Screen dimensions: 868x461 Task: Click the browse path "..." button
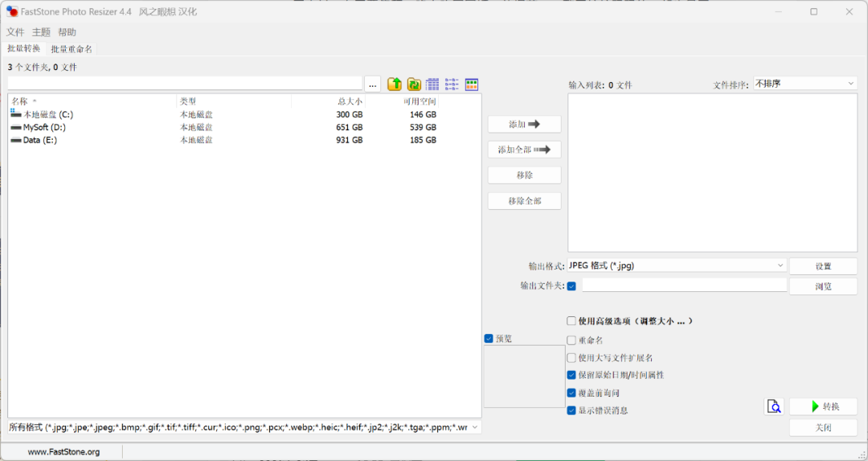[x=373, y=84]
